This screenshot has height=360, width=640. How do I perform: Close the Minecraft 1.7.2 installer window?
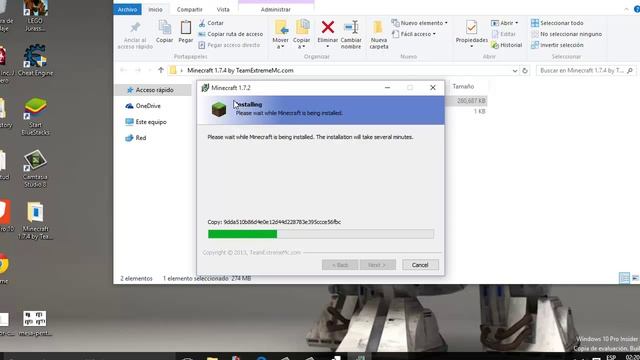pos(433,88)
